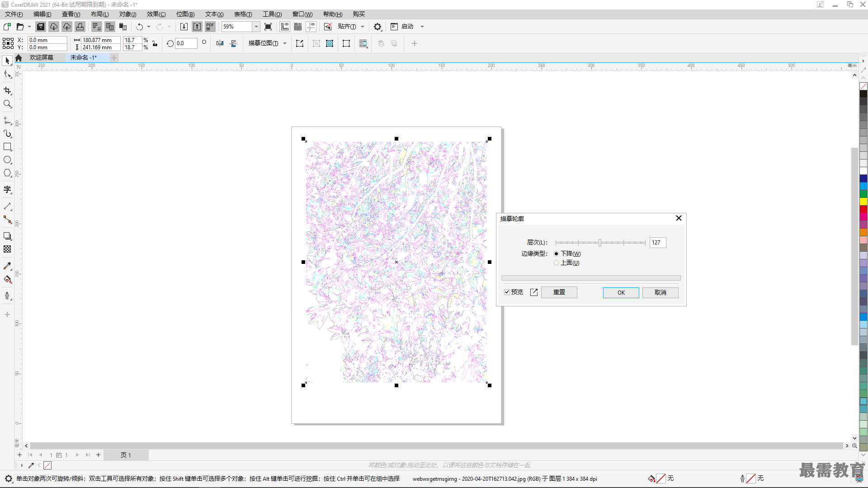Click 取消 in the trace dialog
Image resolution: width=868 pixels, height=488 pixels.
(660, 292)
